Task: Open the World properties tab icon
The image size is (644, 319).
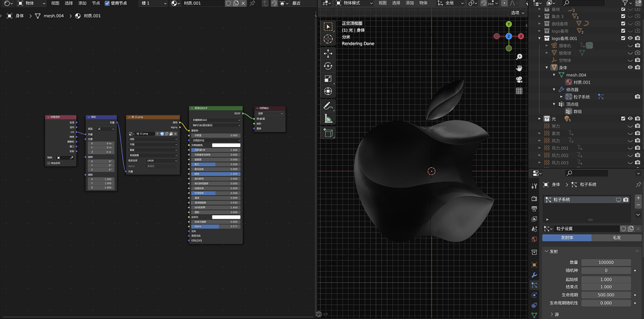Action: 534,239
